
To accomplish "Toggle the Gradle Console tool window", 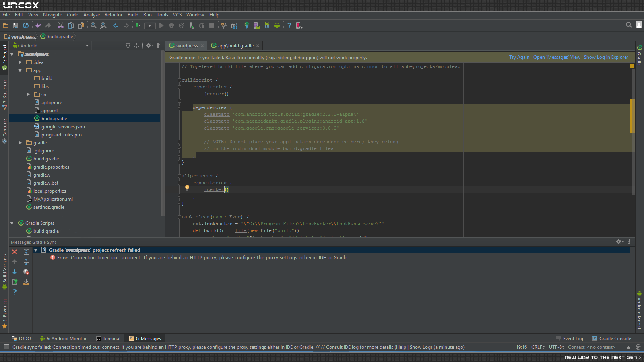I will pos(612,339).
